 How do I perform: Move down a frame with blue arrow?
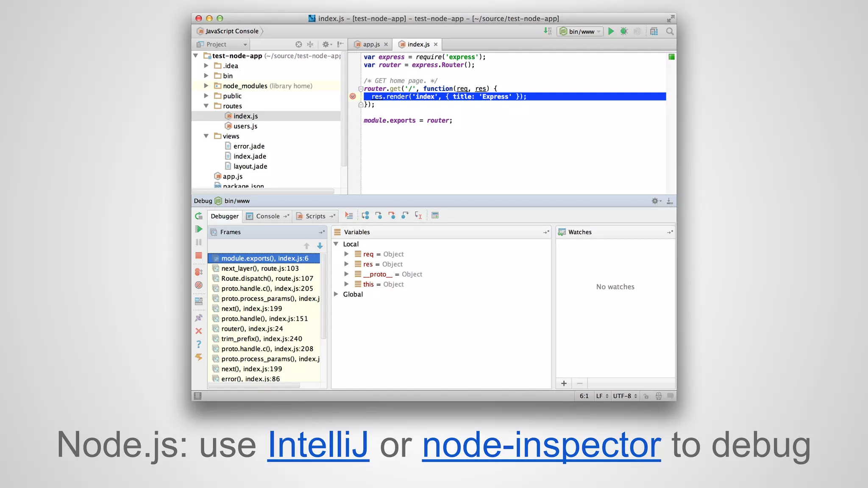tap(320, 246)
